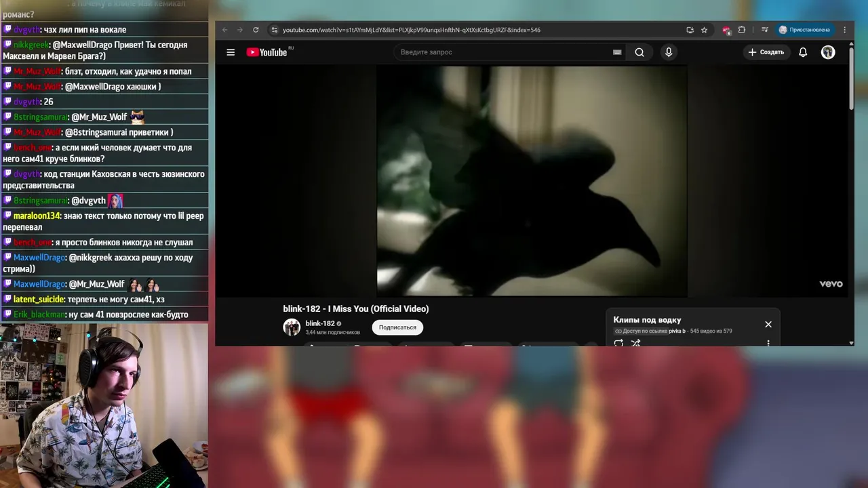Image resolution: width=868 pixels, height=488 pixels.
Task: Subscribe with the Подписаться button
Action: 397,327
